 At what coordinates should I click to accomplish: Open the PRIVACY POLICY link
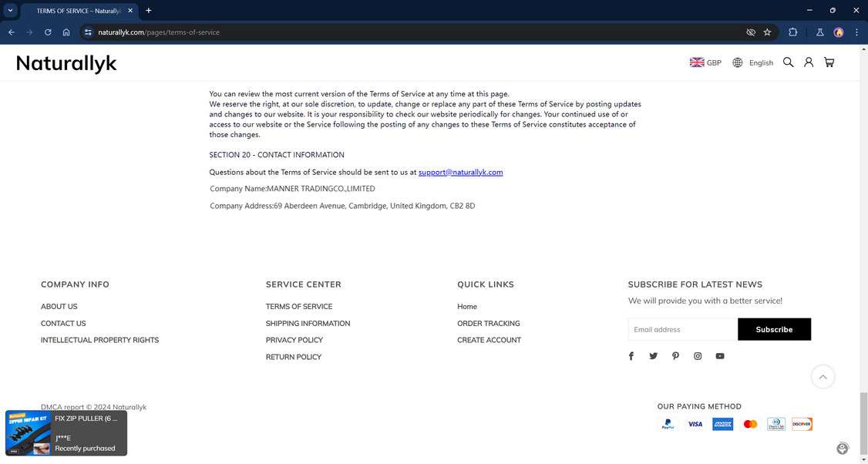click(x=294, y=340)
